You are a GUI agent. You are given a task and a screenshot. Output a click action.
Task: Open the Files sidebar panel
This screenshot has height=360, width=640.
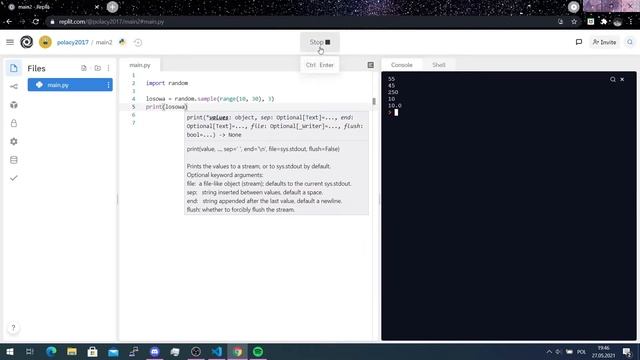click(x=13, y=68)
